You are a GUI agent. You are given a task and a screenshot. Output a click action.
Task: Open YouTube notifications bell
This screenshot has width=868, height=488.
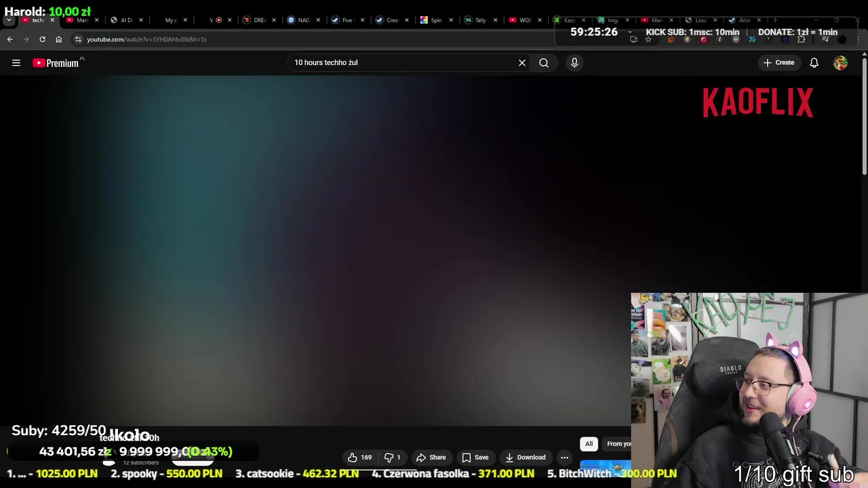point(814,63)
